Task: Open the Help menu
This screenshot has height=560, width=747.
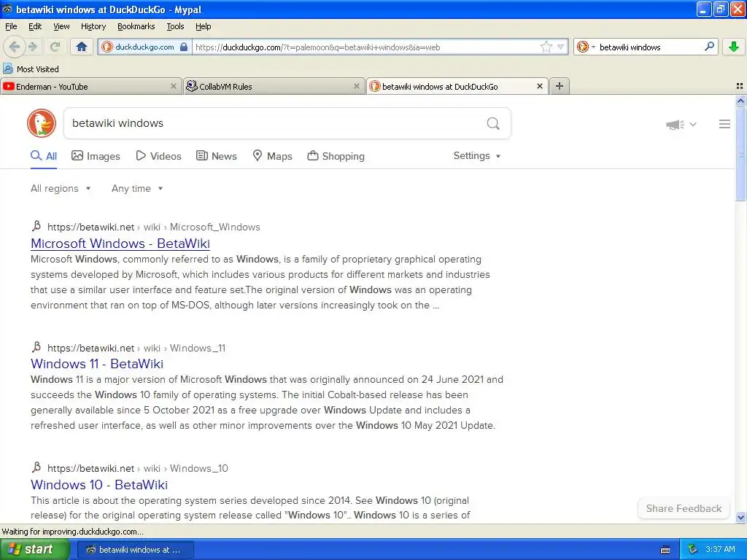Action: 203,26
